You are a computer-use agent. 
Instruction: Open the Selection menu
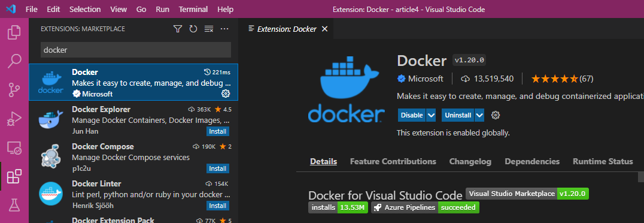(x=85, y=9)
